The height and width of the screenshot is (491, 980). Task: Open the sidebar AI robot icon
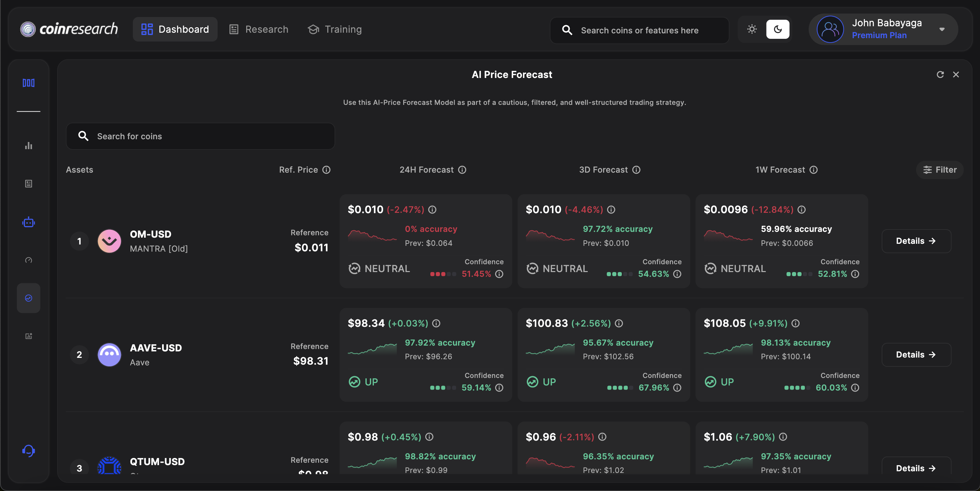pos(29,222)
